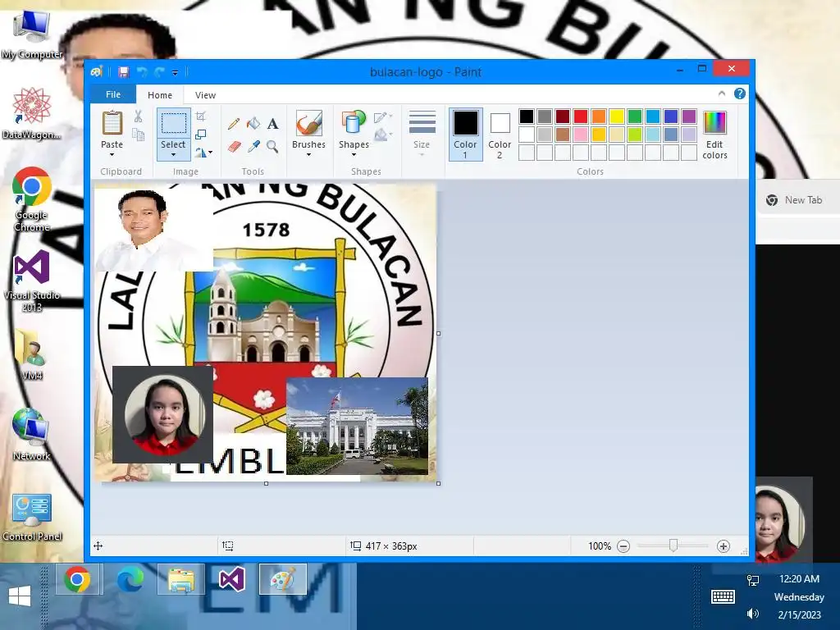Viewport: 840px width, 630px height.
Task: Click the Undo arrow in title bar
Action: [x=141, y=72]
